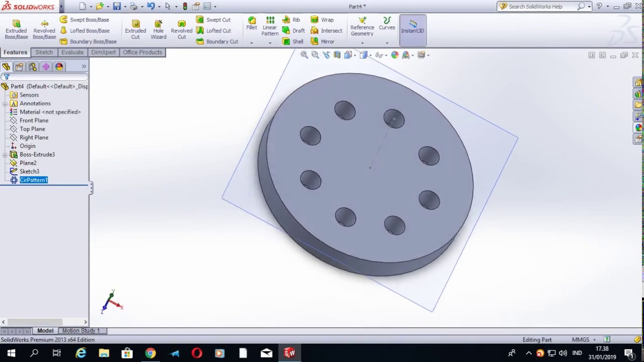Open the Hole Wizard
This screenshot has height=362, width=644.
click(158, 30)
